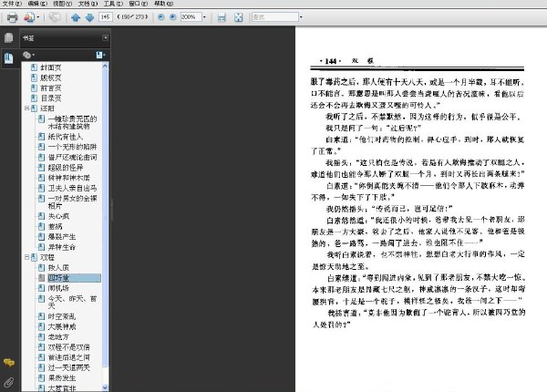Open the 文件 menu

pos(12,4)
